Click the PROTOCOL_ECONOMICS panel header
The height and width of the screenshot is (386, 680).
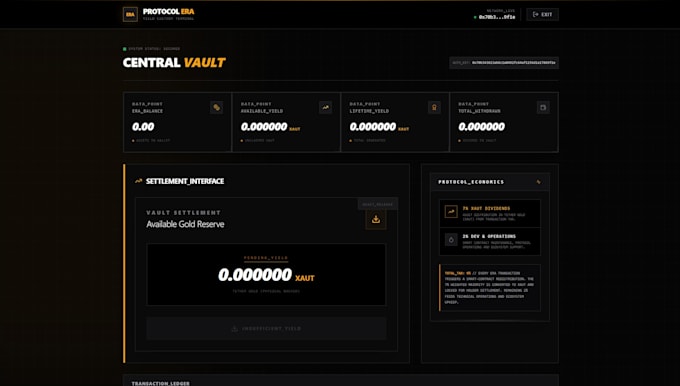pos(490,182)
